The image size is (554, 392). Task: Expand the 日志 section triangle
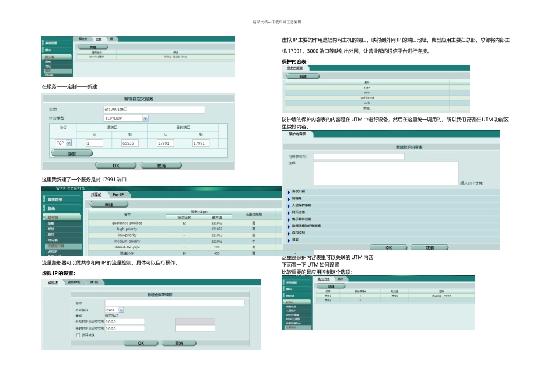(x=289, y=240)
